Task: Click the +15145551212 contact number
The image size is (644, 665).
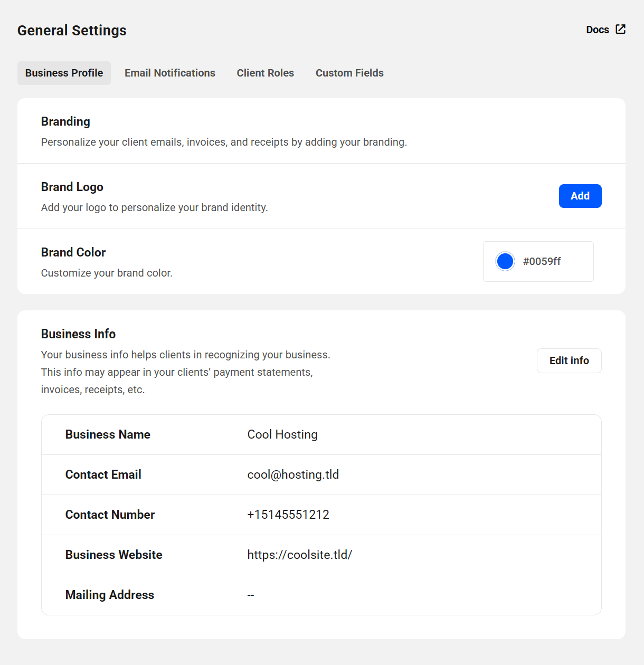Action: [x=288, y=515]
